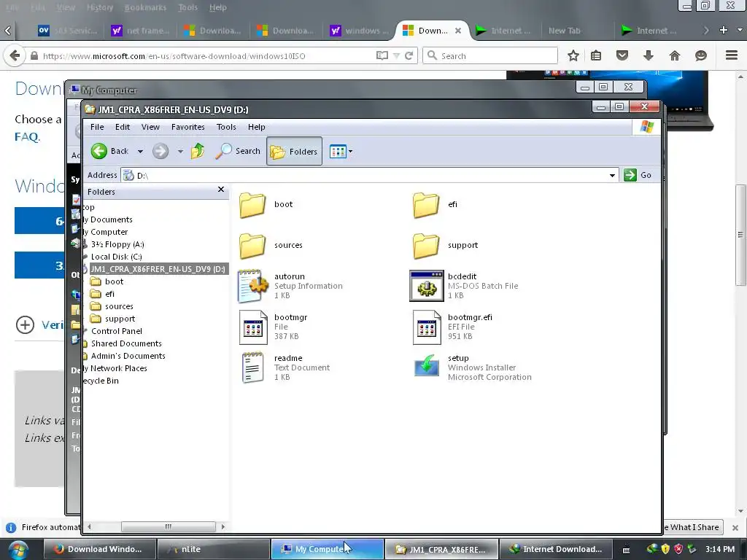Switch to Download Windo... taskbar button
Screen dimensions: 747x560
tap(99, 549)
